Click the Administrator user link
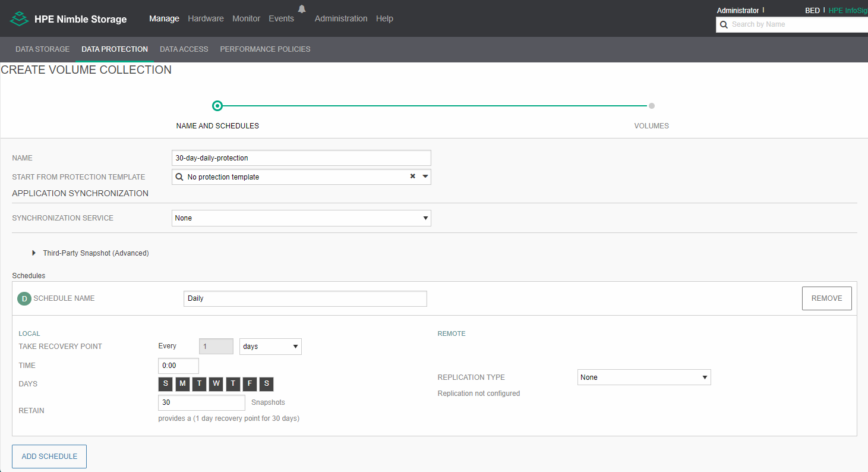 point(738,11)
